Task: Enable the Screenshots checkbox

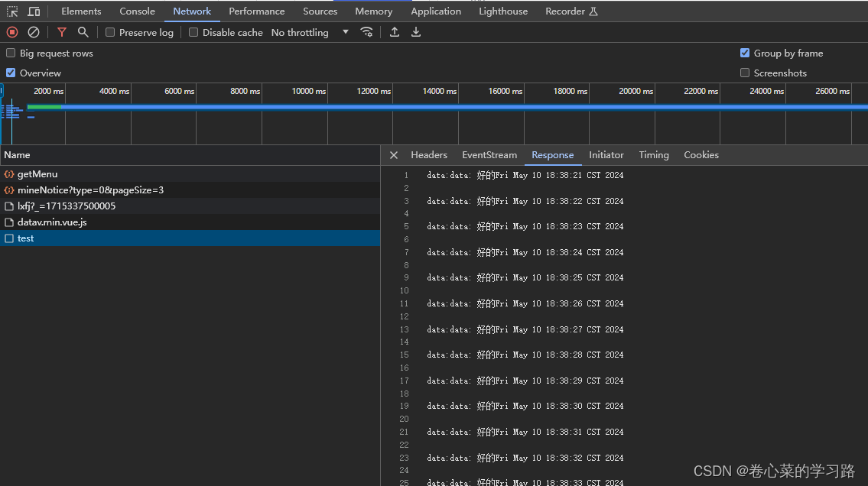Action: [745, 73]
